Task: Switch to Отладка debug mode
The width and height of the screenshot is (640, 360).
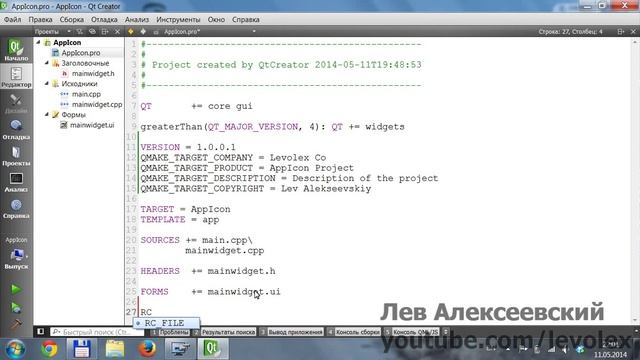Action: coord(16,130)
